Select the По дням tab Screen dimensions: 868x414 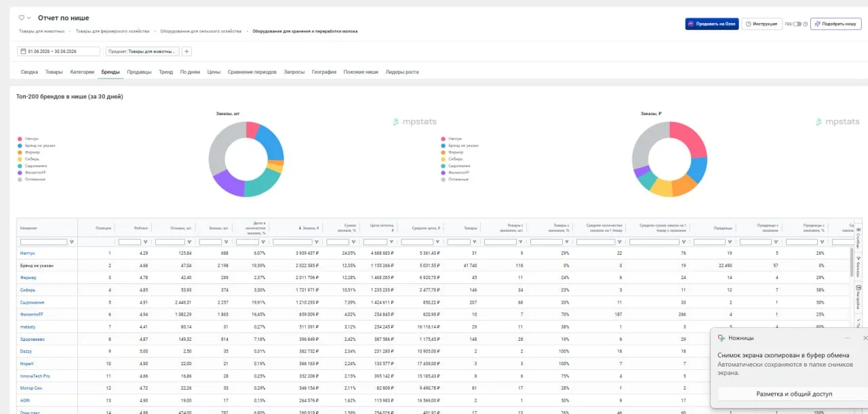pos(190,72)
